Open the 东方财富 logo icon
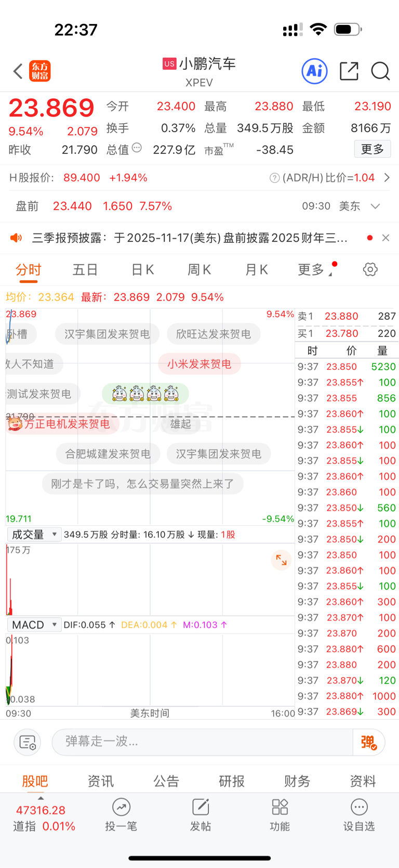 click(x=40, y=71)
